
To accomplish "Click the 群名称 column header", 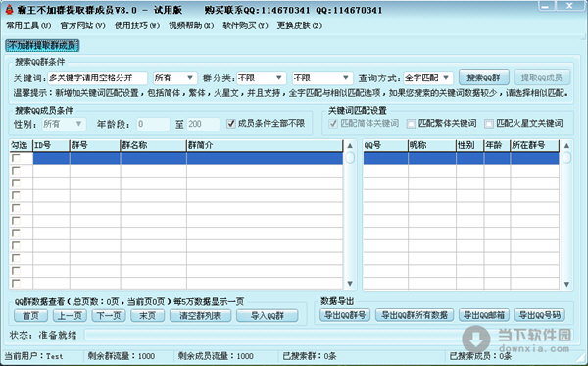I will pyautogui.click(x=154, y=145).
